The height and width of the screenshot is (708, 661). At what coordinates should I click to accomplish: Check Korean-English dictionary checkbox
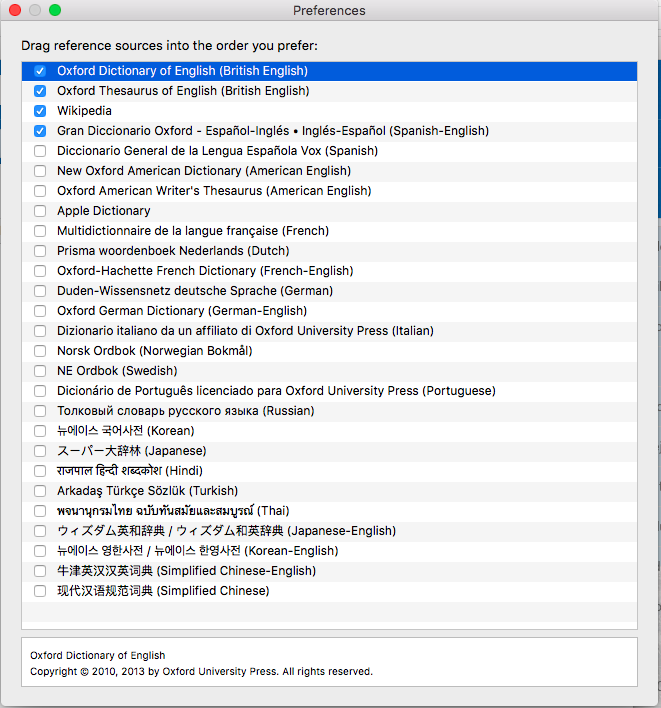click(40, 551)
